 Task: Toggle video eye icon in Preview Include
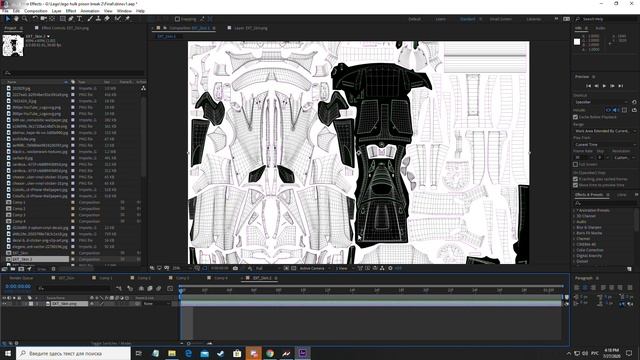(608, 110)
